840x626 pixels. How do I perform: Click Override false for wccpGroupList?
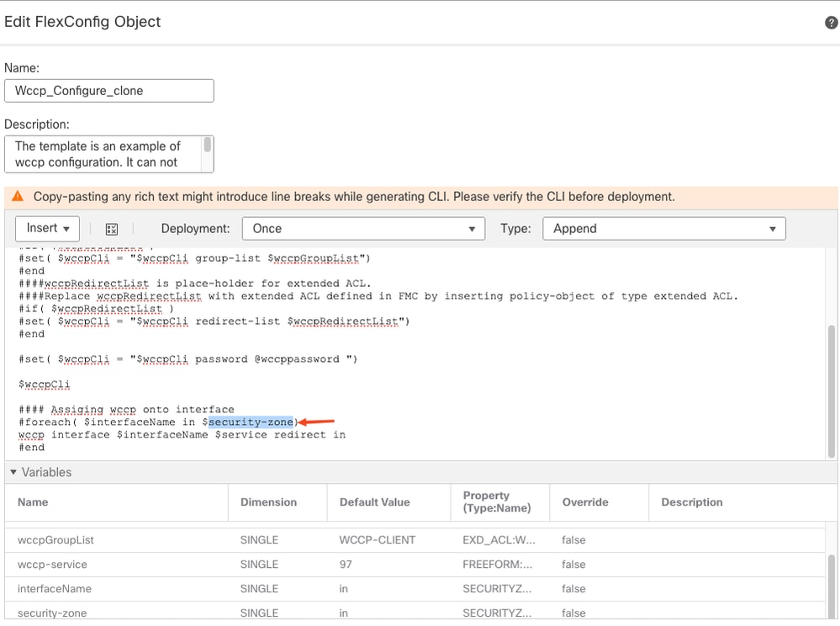[573, 540]
